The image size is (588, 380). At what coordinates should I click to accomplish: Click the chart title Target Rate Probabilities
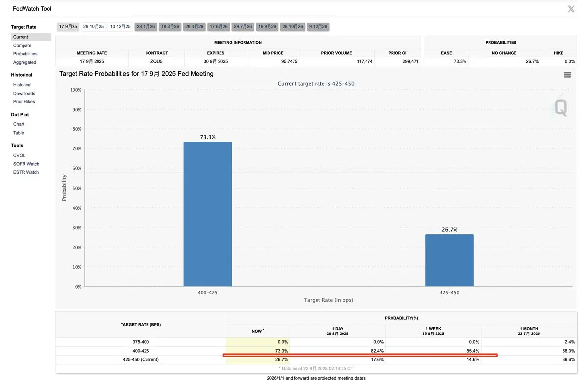[x=136, y=74]
